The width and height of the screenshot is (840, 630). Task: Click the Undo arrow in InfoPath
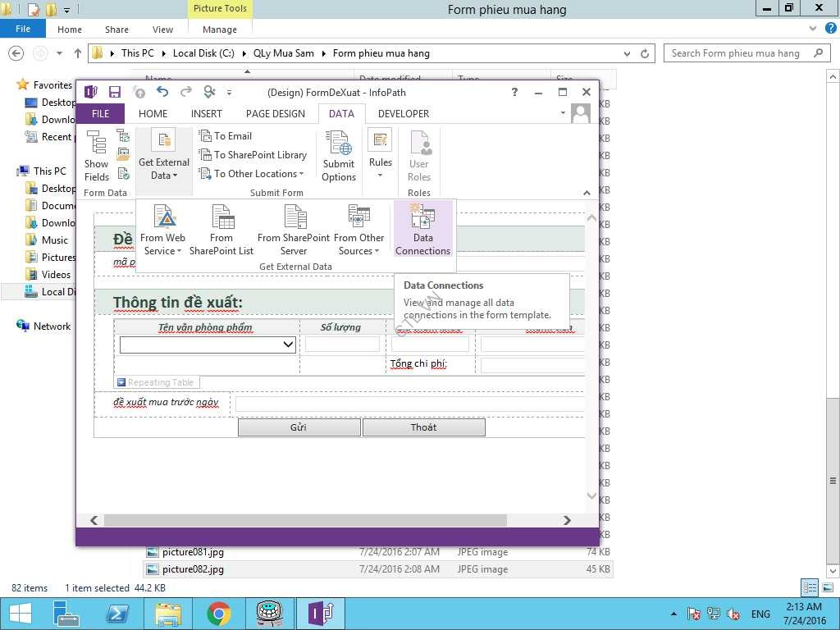pyautogui.click(x=162, y=92)
